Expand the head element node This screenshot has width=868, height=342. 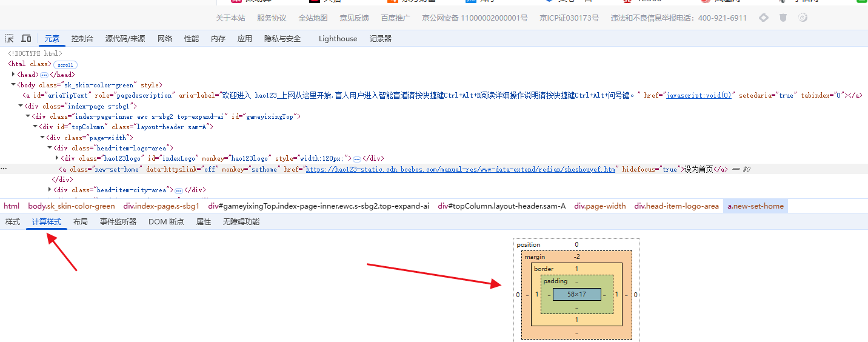(13, 75)
